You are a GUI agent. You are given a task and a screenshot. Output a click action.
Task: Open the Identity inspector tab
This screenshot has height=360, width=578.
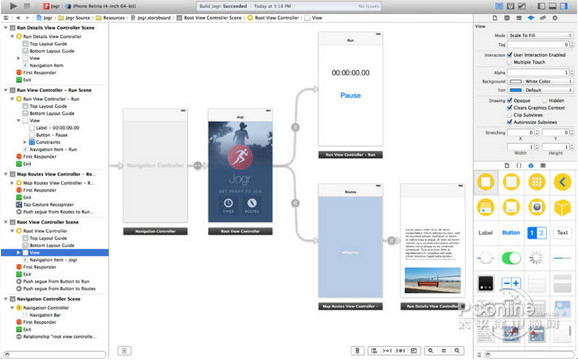tap(519, 18)
